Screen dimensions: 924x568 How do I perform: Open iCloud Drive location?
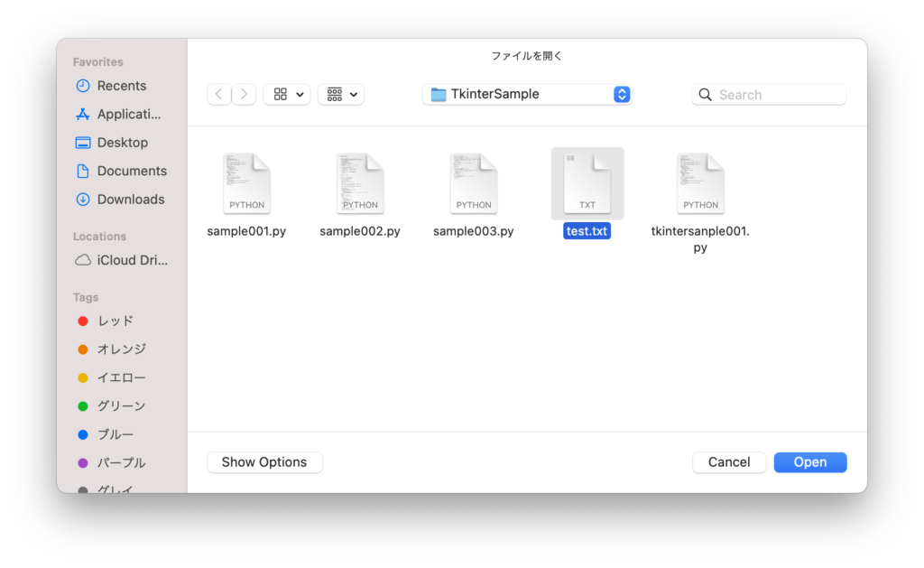tap(122, 260)
